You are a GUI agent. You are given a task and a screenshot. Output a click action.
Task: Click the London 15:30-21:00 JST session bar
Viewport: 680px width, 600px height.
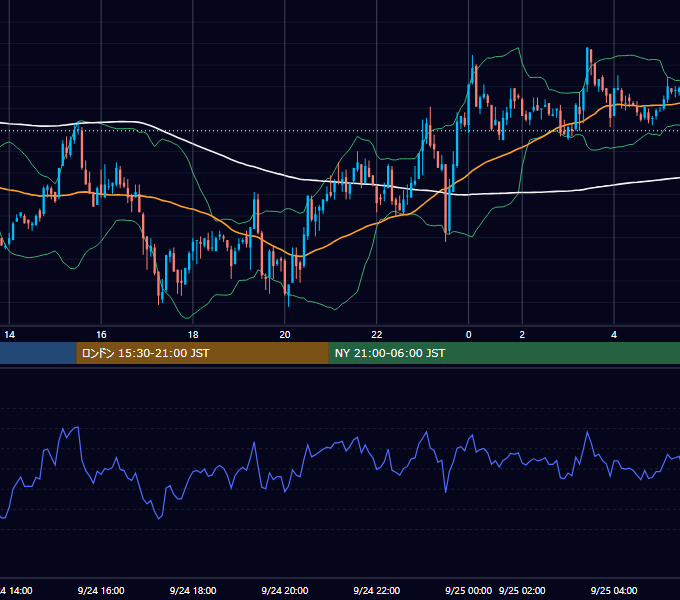click(203, 353)
